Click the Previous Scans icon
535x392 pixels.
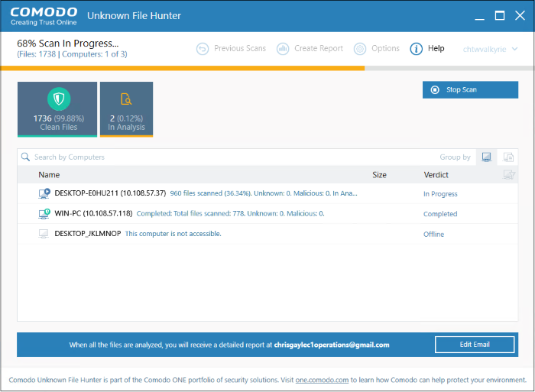point(203,49)
